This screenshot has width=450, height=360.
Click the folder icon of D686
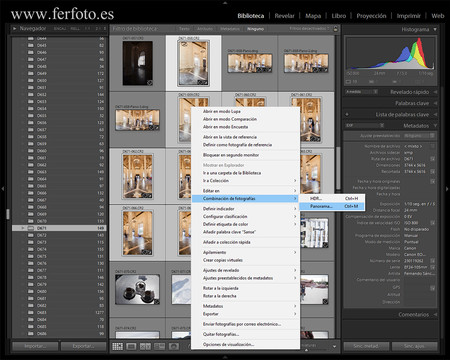point(31,333)
